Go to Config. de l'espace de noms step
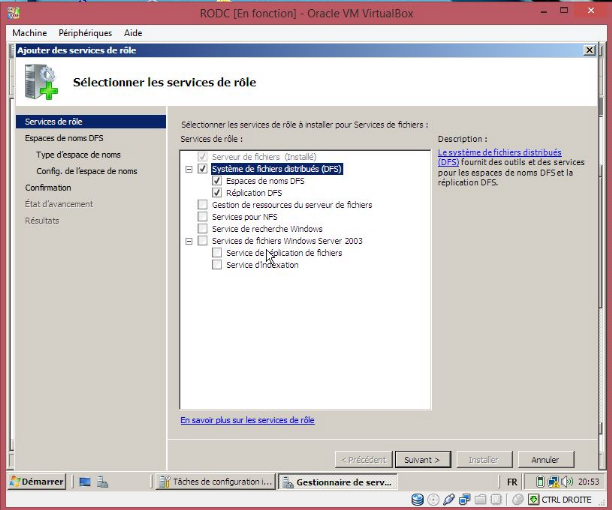This screenshot has height=510, width=612. tap(87, 171)
